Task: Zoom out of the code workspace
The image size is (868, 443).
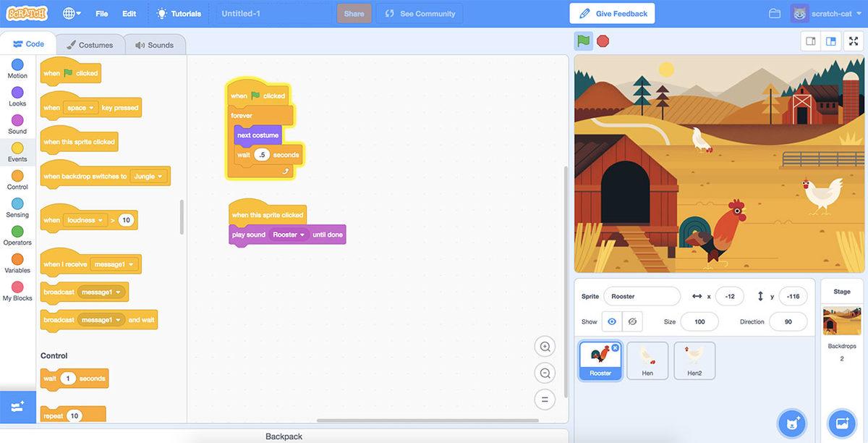Action: pos(545,373)
